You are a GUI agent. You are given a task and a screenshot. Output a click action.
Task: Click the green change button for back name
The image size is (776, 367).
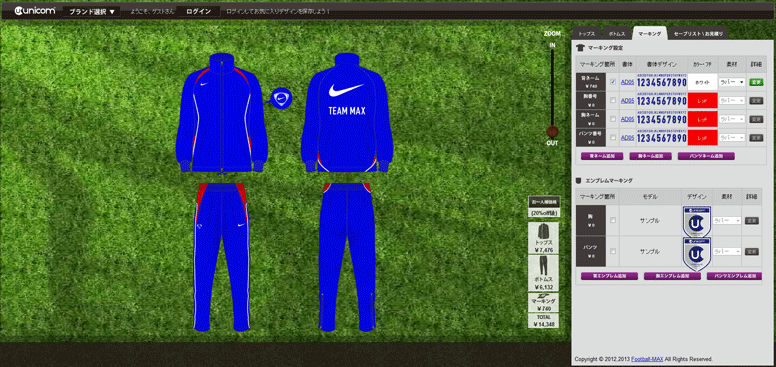point(755,82)
